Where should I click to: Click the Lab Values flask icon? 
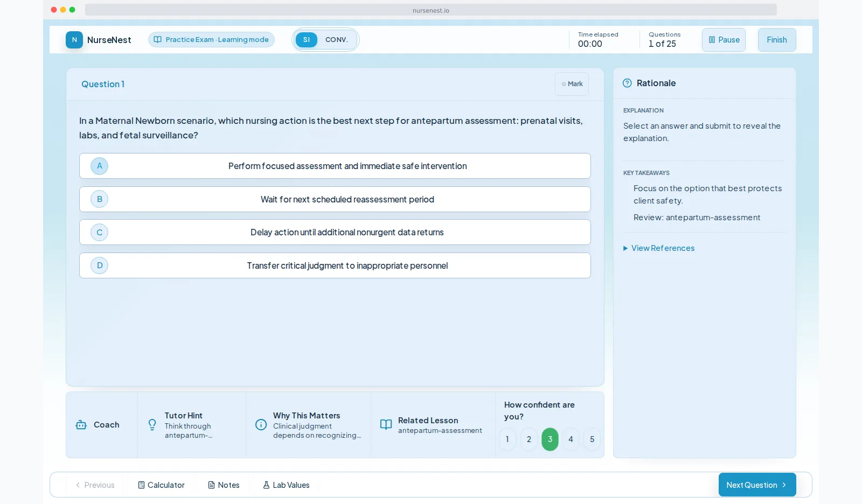coord(266,485)
